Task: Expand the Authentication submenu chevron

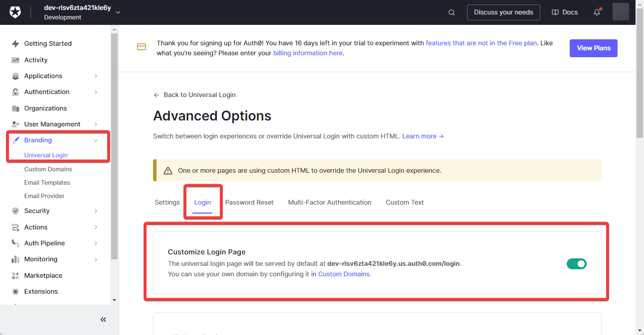Action: pyautogui.click(x=96, y=92)
